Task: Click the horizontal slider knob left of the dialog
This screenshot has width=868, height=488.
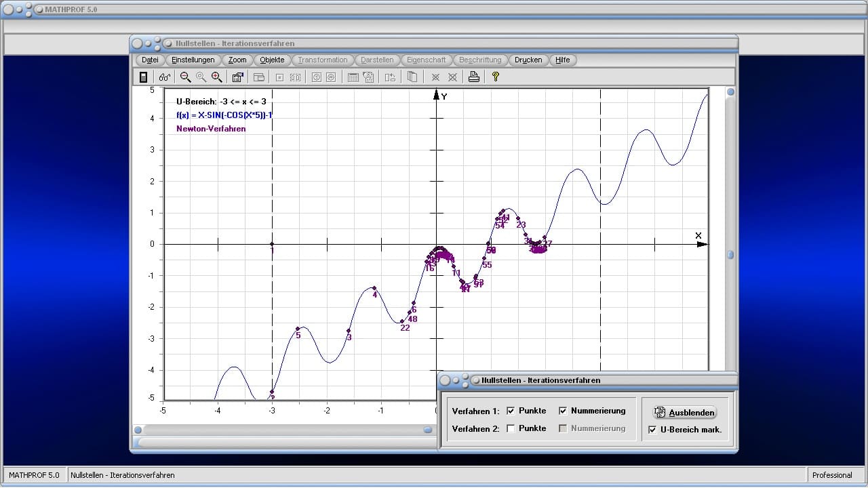Action: tap(428, 430)
